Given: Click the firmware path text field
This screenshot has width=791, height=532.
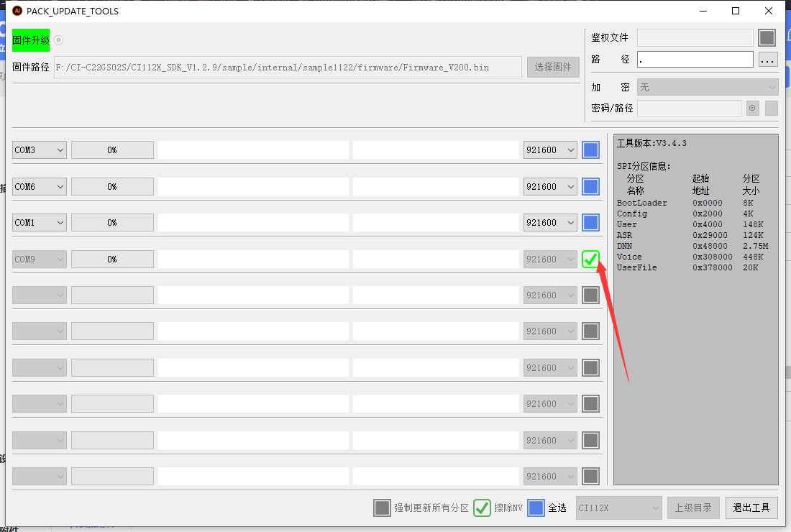Looking at the screenshot, I should [x=288, y=67].
